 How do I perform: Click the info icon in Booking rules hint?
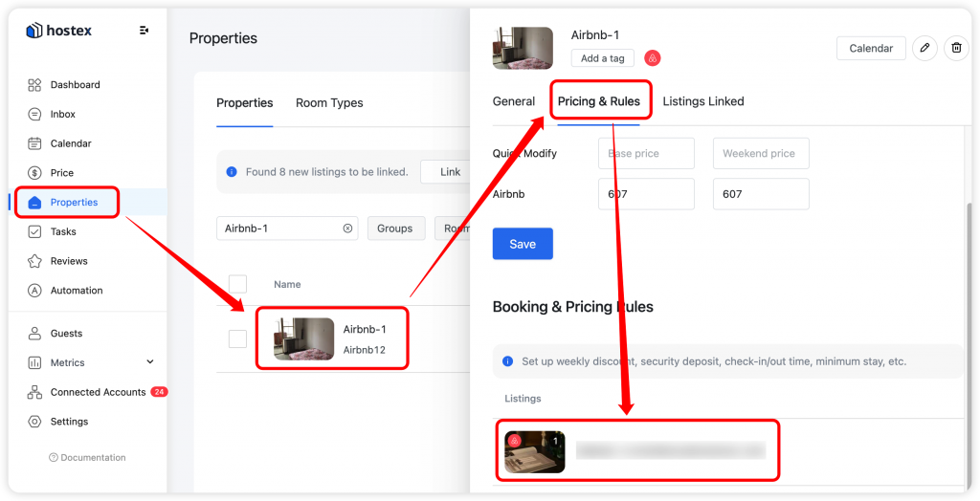coord(507,361)
